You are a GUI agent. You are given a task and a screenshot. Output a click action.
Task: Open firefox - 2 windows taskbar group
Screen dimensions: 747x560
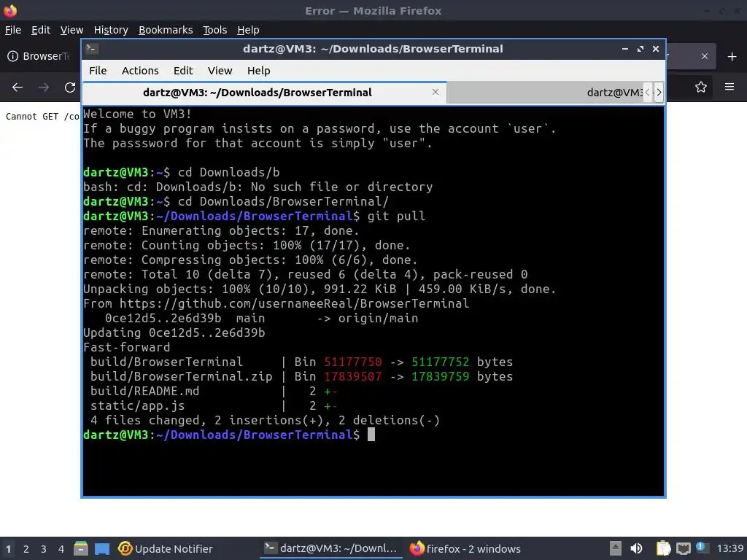(x=465, y=548)
